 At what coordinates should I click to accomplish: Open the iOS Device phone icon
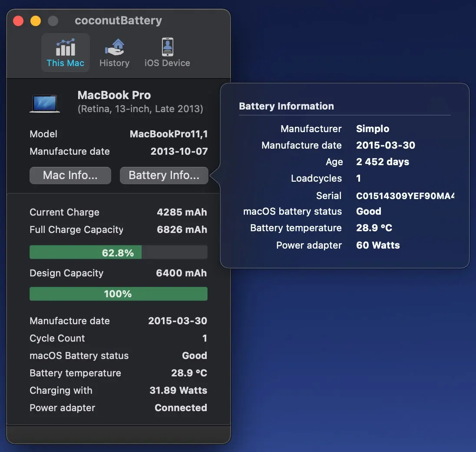(x=167, y=47)
